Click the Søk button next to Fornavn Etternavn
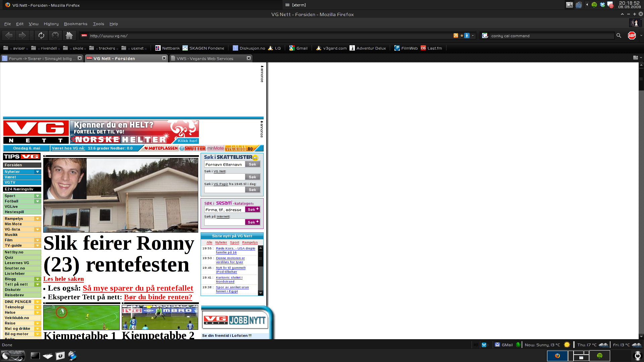644x362 pixels. point(252,164)
